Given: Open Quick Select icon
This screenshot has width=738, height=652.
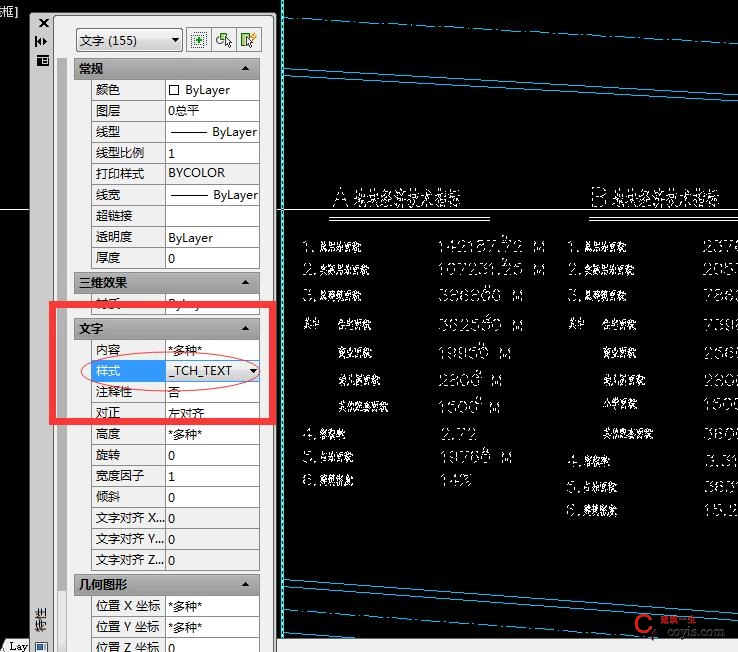Looking at the screenshot, I should [249, 40].
